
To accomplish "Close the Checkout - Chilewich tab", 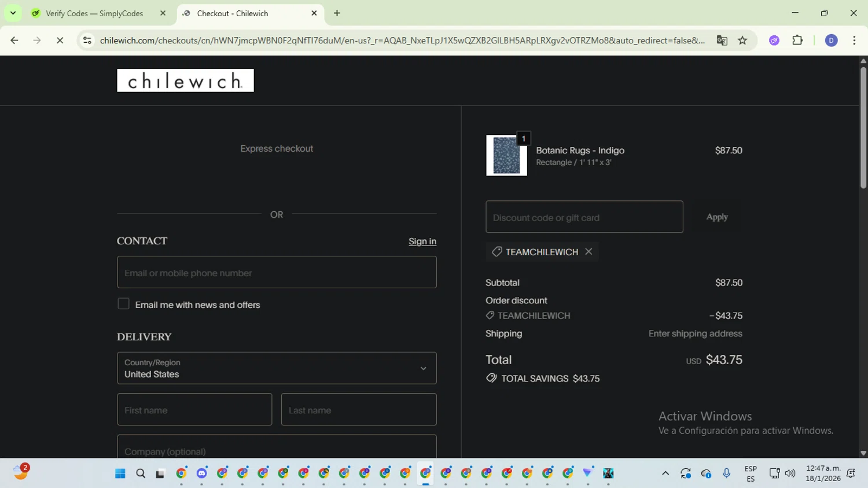I will pos(314,13).
